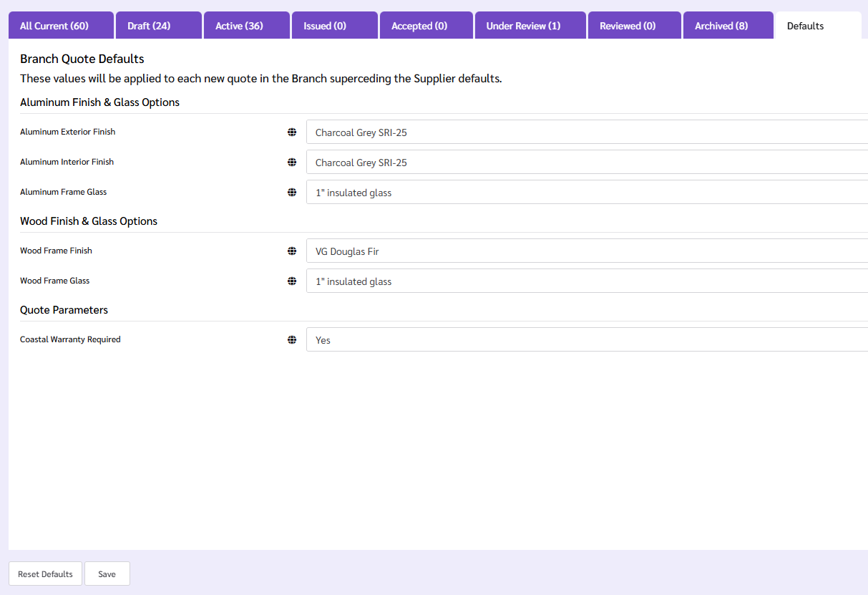Click globe icon beside Aluminum Exterior Finish
The width and height of the screenshot is (868, 595).
292,132
